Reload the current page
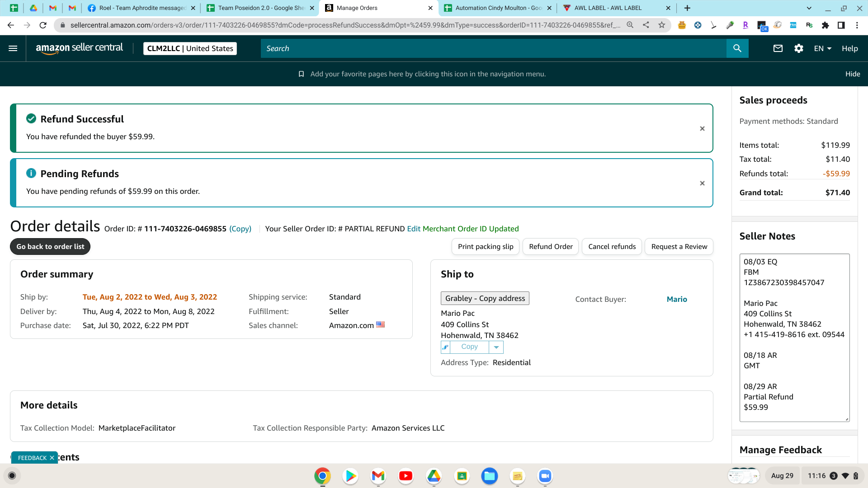Viewport: 868px width, 488px height. click(x=43, y=25)
